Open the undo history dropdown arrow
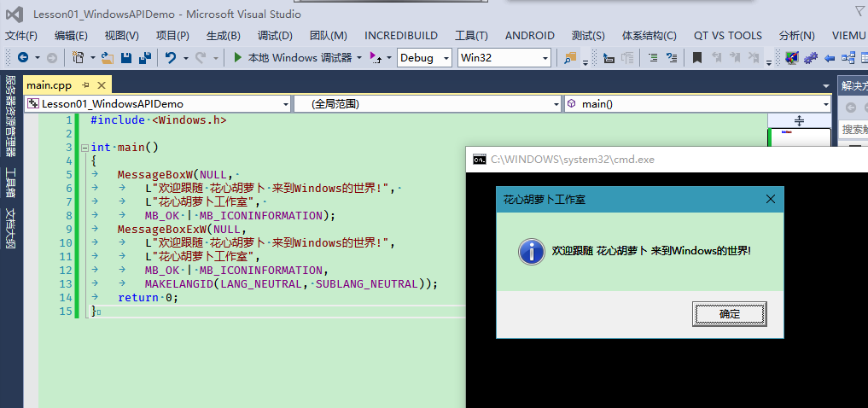 point(185,57)
